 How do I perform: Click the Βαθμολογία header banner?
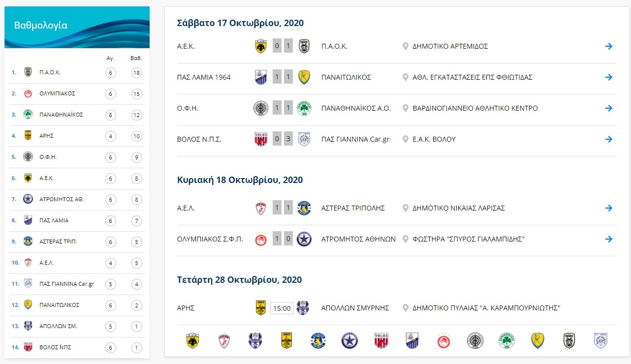(x=77, y=28)
